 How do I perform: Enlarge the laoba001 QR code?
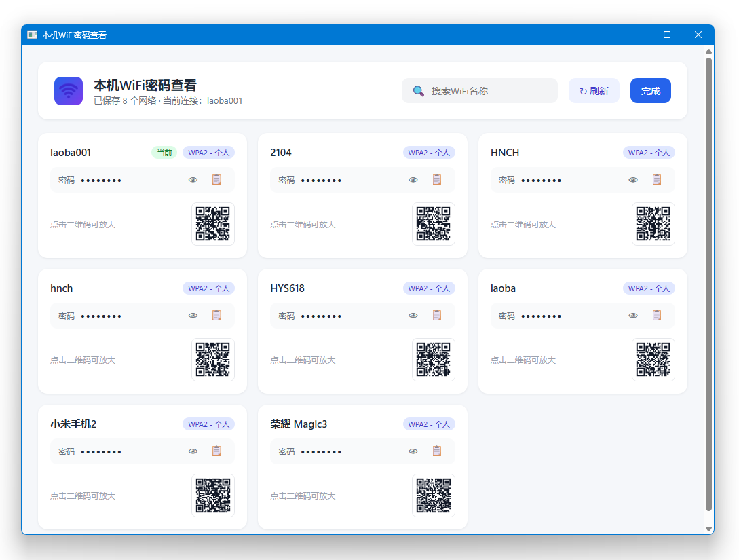click(x=213, y=224)
